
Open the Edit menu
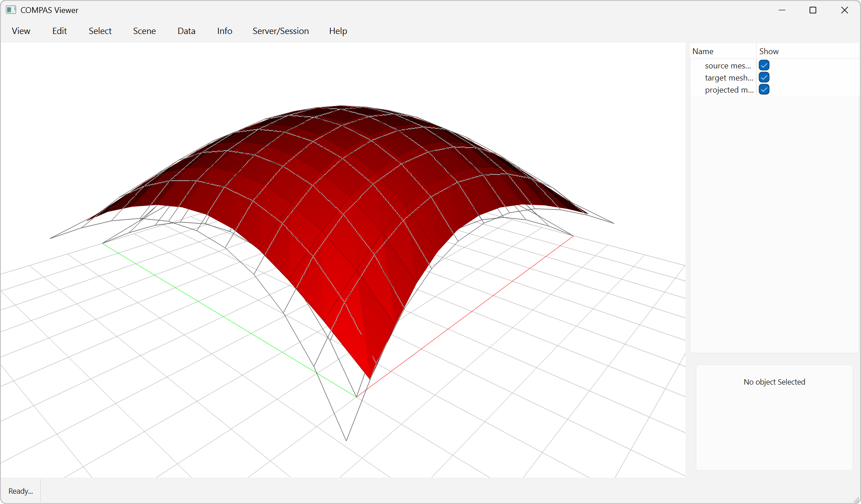point(59,31)
